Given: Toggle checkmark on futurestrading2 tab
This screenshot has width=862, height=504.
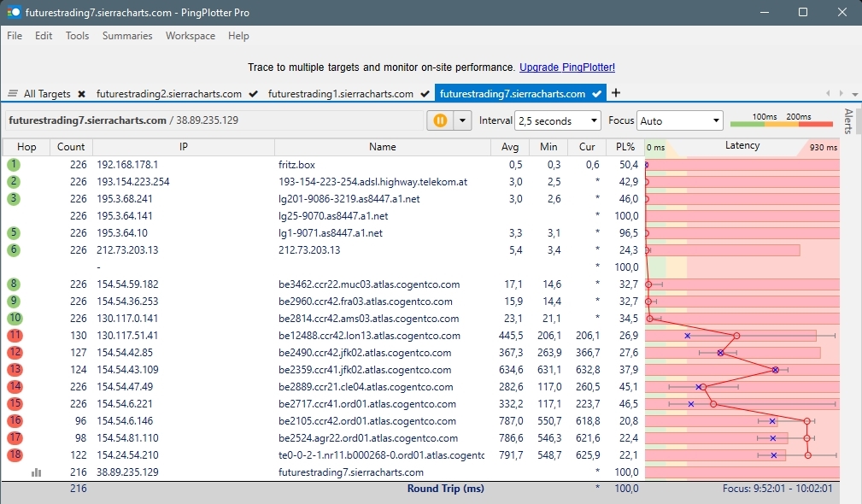Looking at the screenshot, I should (x=252, y=94).
